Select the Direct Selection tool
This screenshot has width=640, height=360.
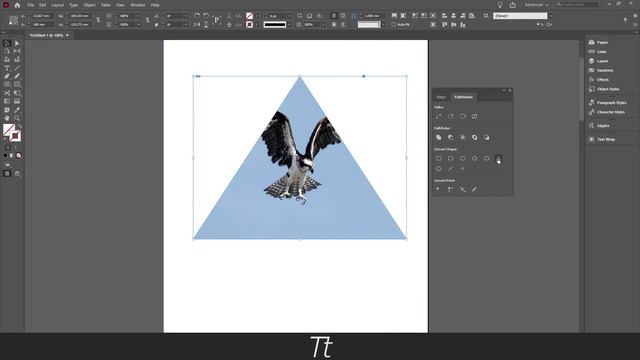point(17,43)
